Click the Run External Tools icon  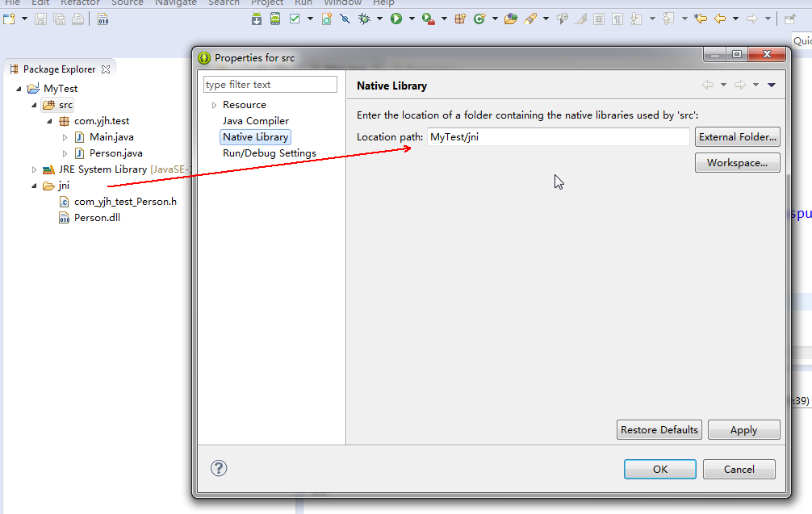tap(428, 19)
